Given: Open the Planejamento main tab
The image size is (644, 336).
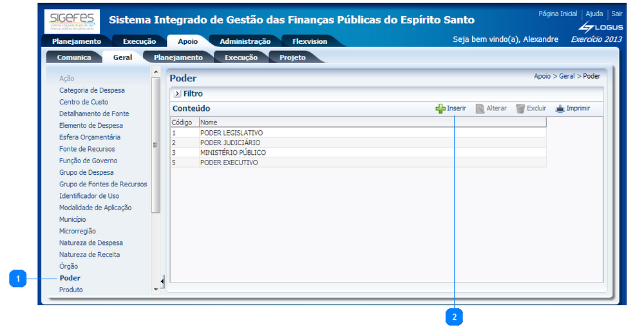Looking at the screenshot, I should coord(77,41).
